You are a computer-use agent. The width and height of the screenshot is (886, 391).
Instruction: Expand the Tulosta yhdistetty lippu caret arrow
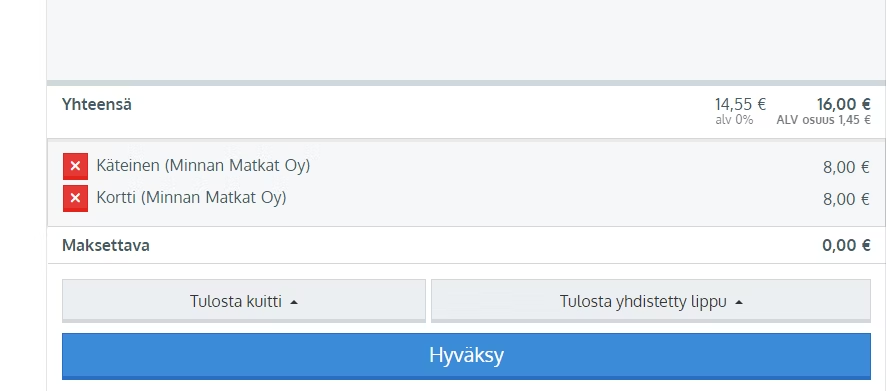coord(739,302)
